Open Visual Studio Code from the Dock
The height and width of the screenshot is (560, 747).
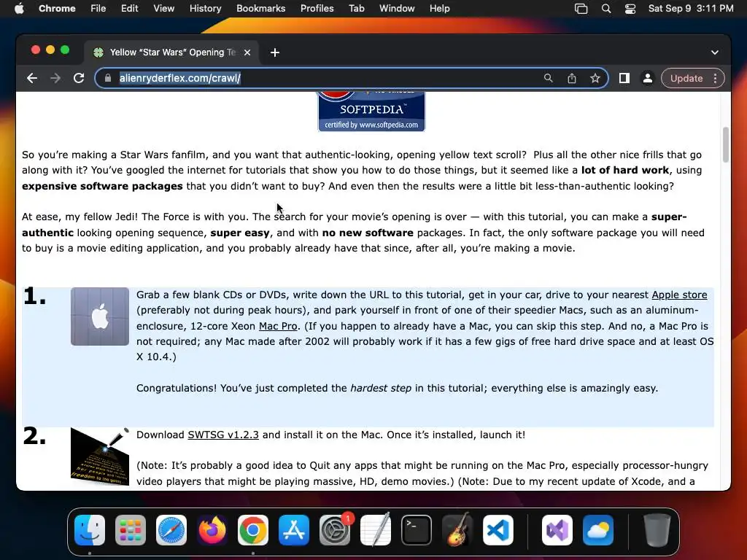498,530
